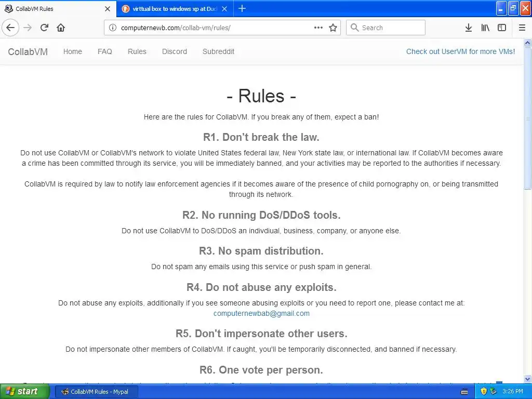Viewport: 532px width, 399px height.
Task: Click the 3:26 PM taskbar clock
Action: [x=512, y=392]
